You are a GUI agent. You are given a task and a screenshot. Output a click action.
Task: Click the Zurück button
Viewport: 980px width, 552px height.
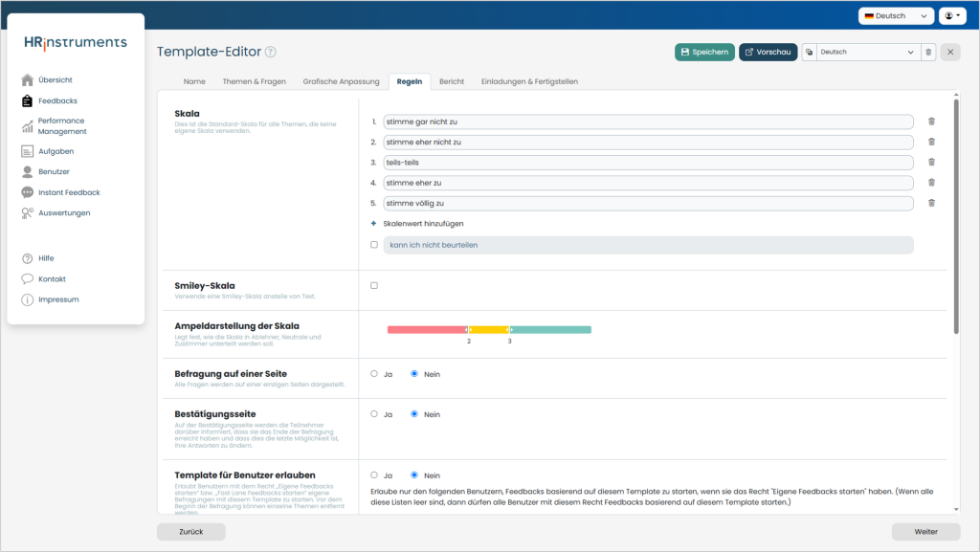click(x=191, y=531)
